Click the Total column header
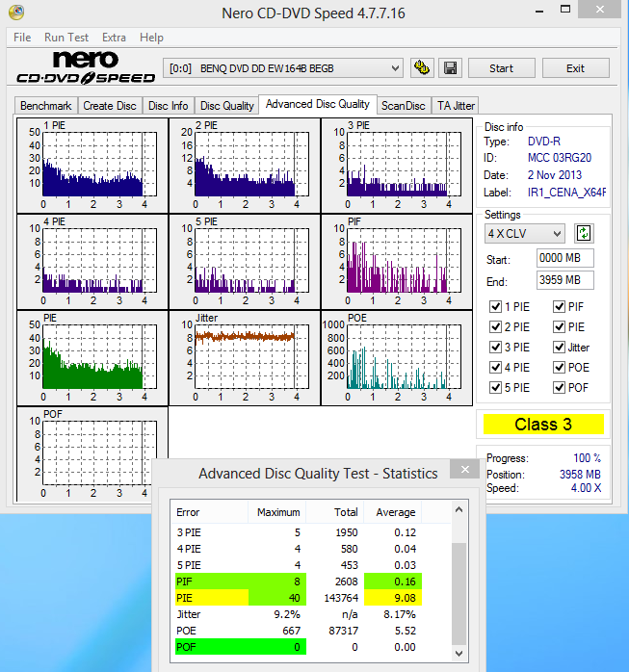The image size is (629, 672). coord(335,512)
